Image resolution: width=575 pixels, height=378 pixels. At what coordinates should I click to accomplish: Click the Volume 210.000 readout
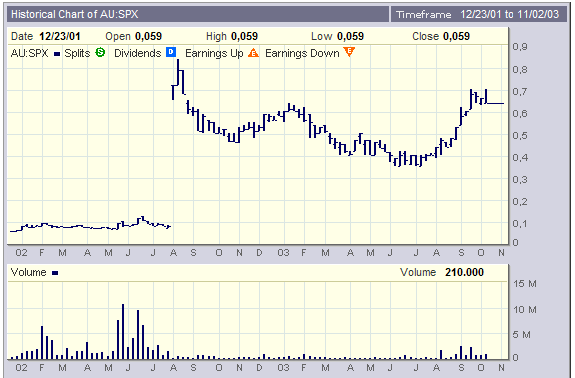tap(442, 272)
